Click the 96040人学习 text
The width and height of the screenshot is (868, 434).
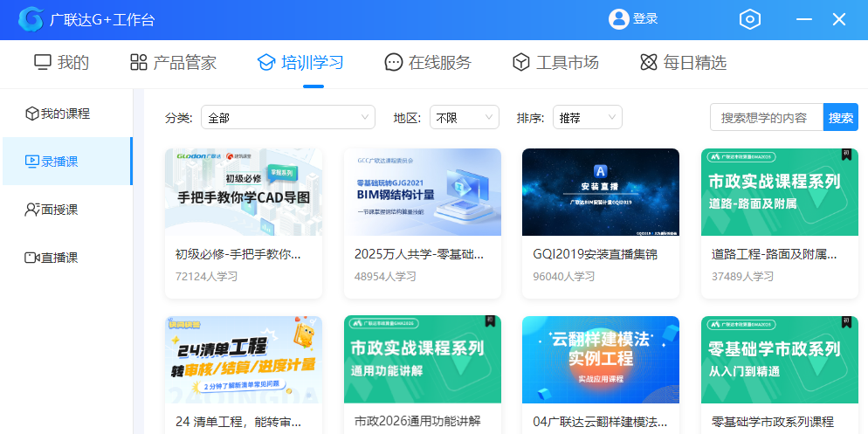click(564, 276)
